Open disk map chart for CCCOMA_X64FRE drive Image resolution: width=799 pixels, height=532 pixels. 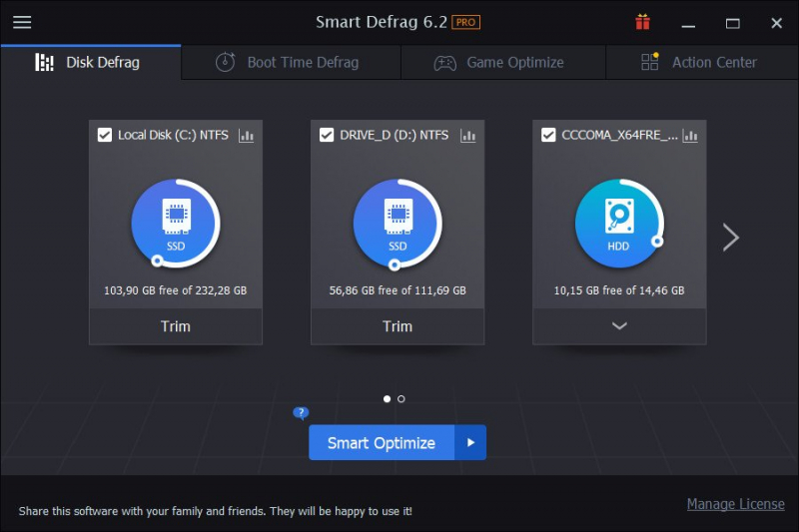point(690,136)
